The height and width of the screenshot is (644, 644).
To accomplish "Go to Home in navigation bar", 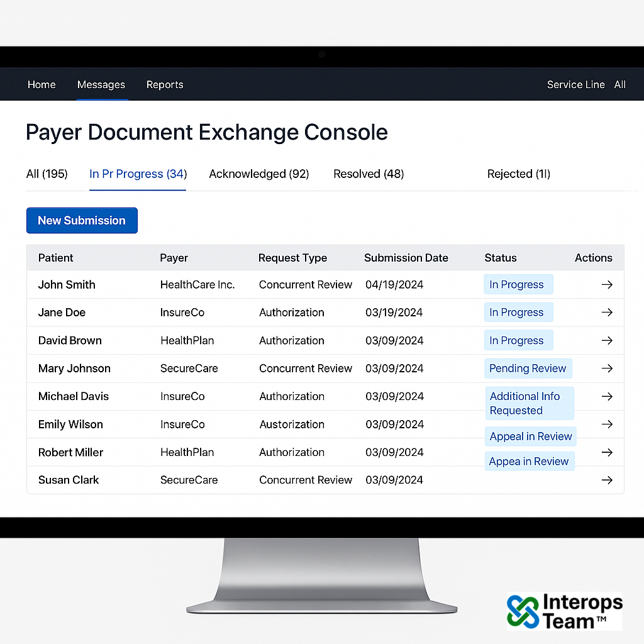I will tap(42, 85).
